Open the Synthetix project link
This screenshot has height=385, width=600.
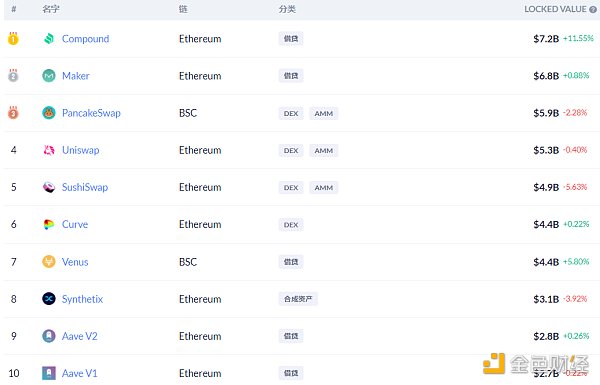point(82,299)
